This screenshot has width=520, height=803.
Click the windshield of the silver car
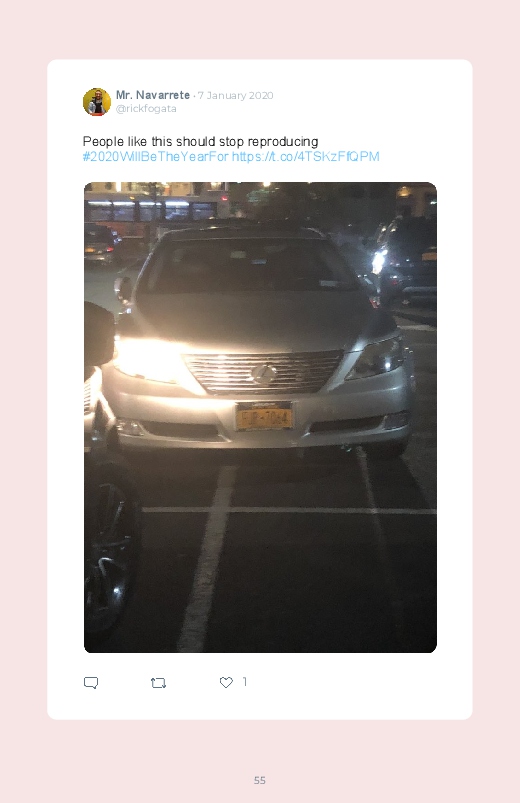(249, 265)
